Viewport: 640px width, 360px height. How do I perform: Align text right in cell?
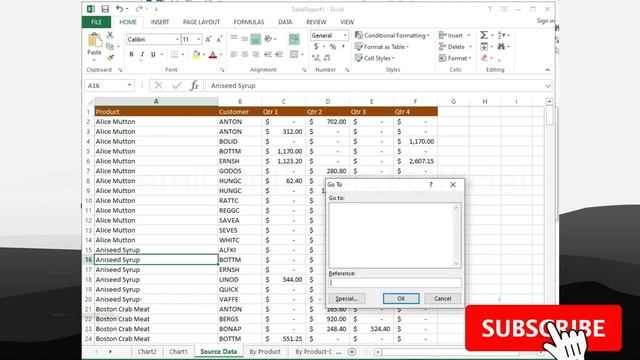pos(256,54)
